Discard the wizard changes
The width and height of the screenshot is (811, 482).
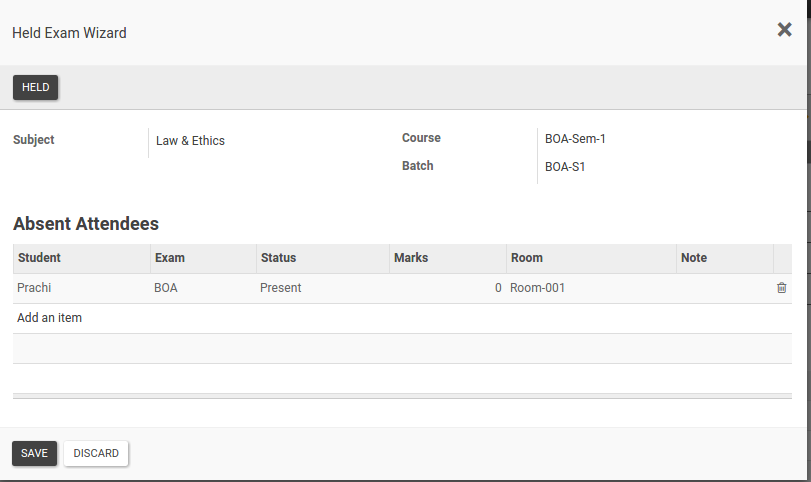[x=96, y=453]
